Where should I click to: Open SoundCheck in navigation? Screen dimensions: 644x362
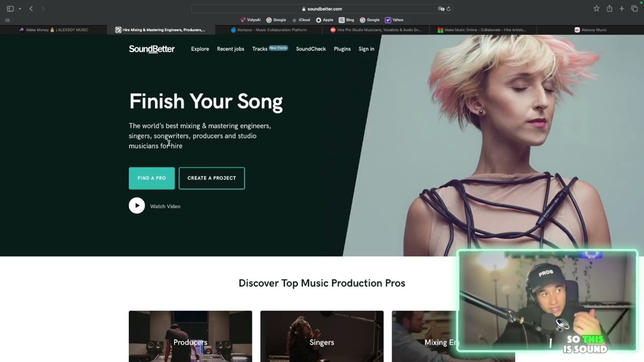pos(311,49)
